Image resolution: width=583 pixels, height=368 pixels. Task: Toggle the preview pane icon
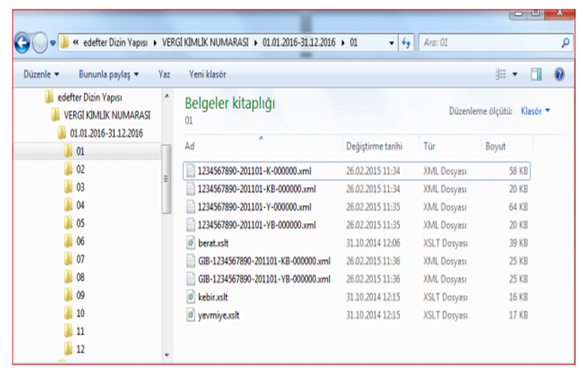[536, 74]
